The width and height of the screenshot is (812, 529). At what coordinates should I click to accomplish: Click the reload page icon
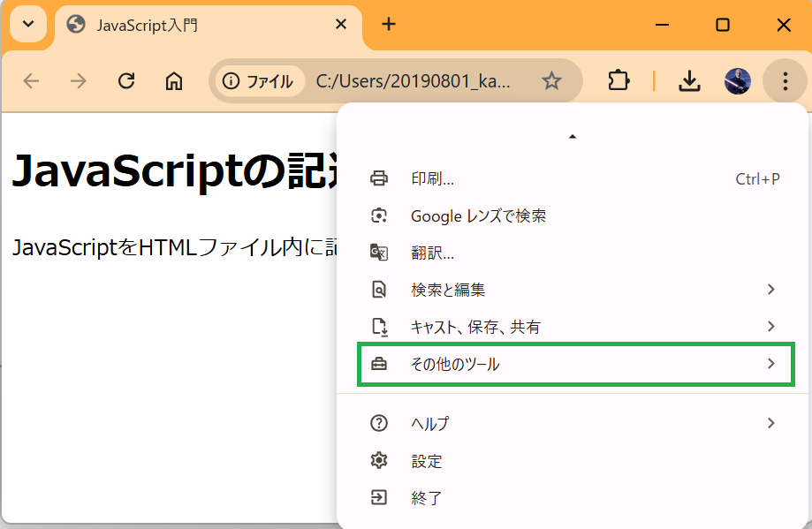(x=126, y=81)
